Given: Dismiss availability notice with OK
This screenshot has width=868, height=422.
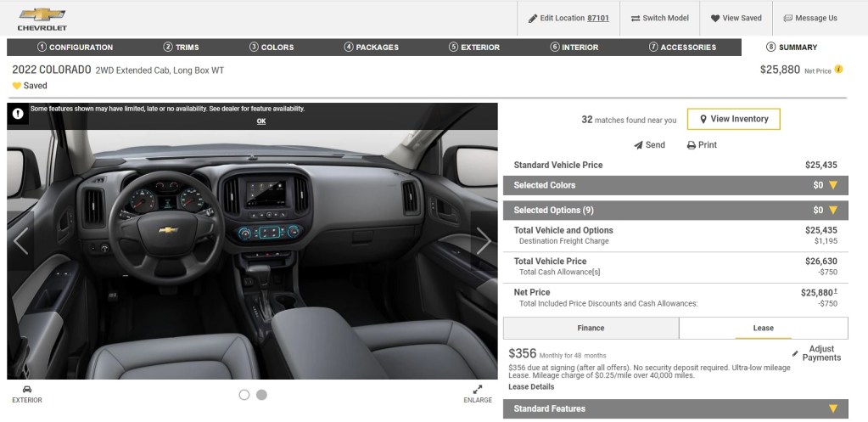Looking at the screenshot, I should pos(261,121).
